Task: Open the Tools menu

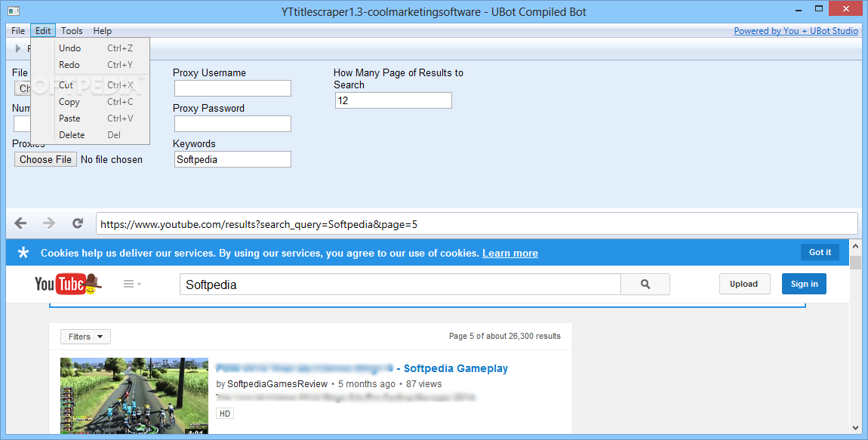Action: (72, 31)
